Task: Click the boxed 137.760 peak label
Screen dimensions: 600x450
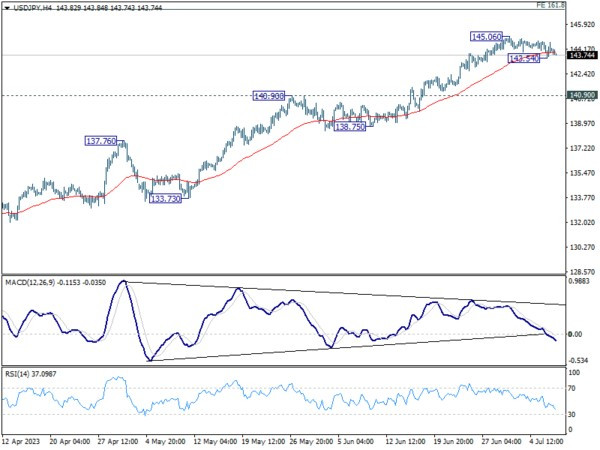Action: pos(101,141)
